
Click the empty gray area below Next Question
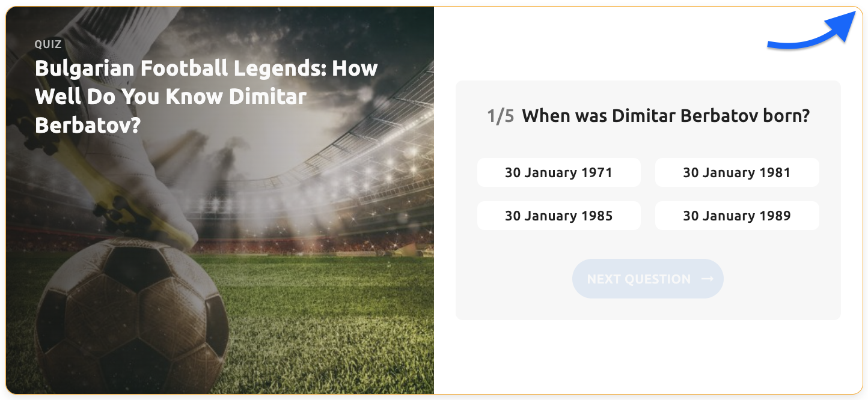point(648,309)
